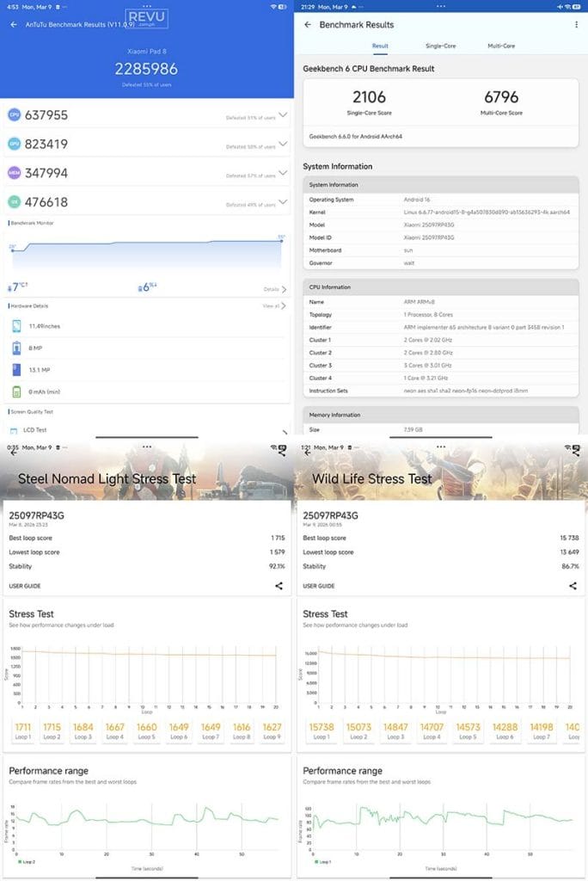Click the GPU badge icon beside 823419
The image size is (588, 881).
click(x=14, y=144)
